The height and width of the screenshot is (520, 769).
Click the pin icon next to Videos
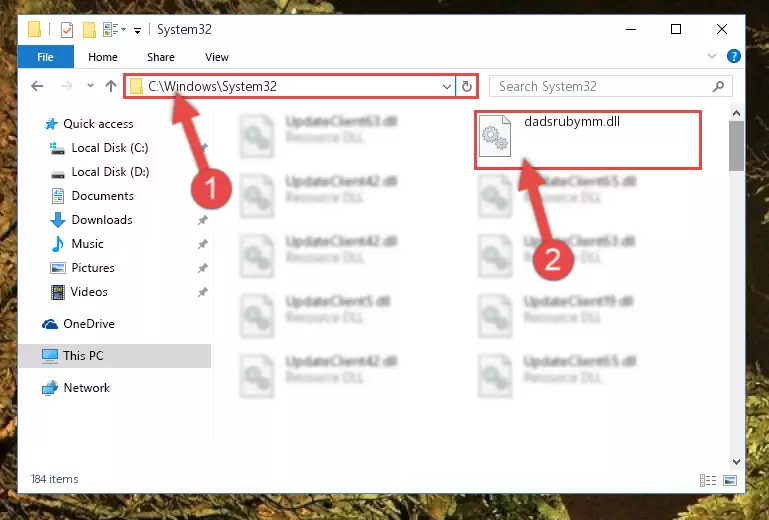[202, 292]
